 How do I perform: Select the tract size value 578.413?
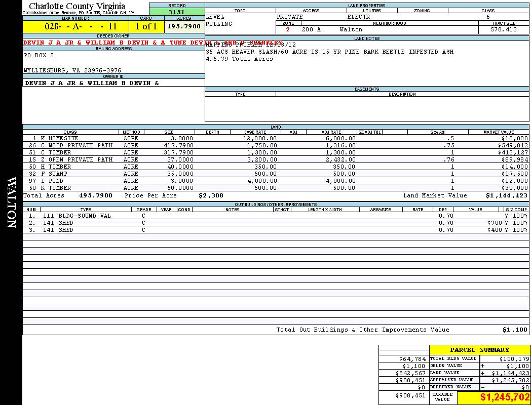coord(504,30)
